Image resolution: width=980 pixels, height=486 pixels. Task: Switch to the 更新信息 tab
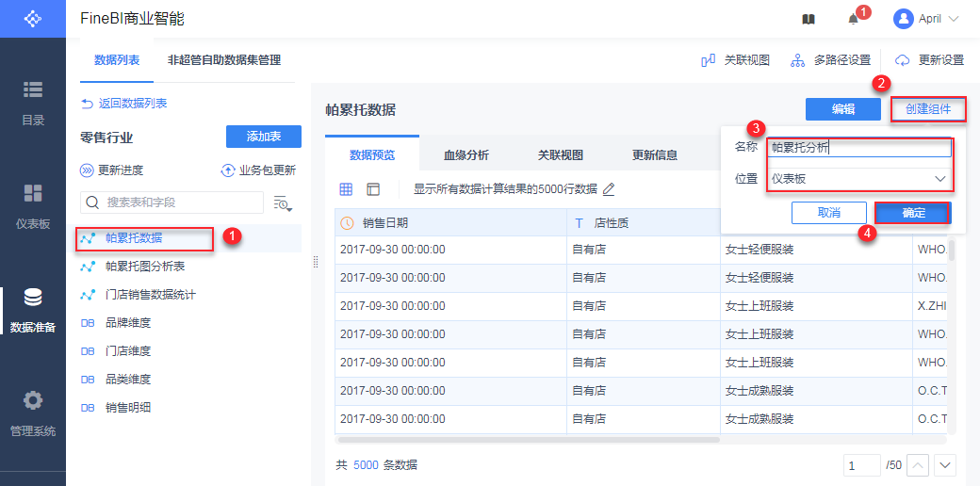(x=654, y=155)
